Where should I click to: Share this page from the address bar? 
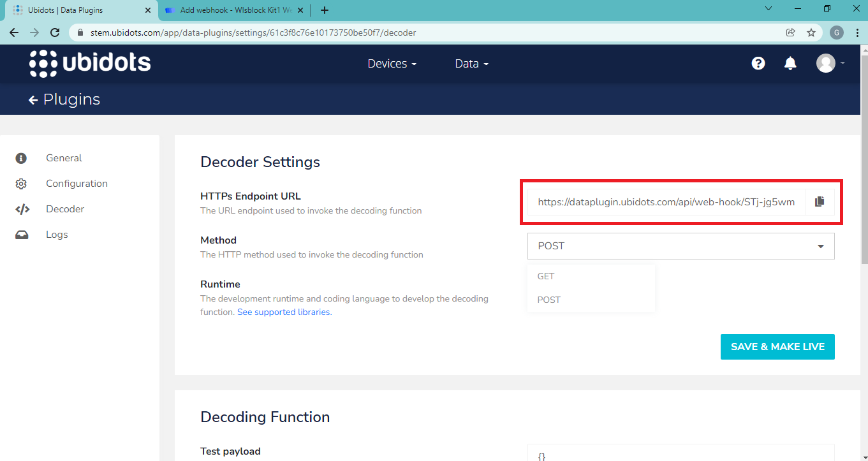[790, 33]
